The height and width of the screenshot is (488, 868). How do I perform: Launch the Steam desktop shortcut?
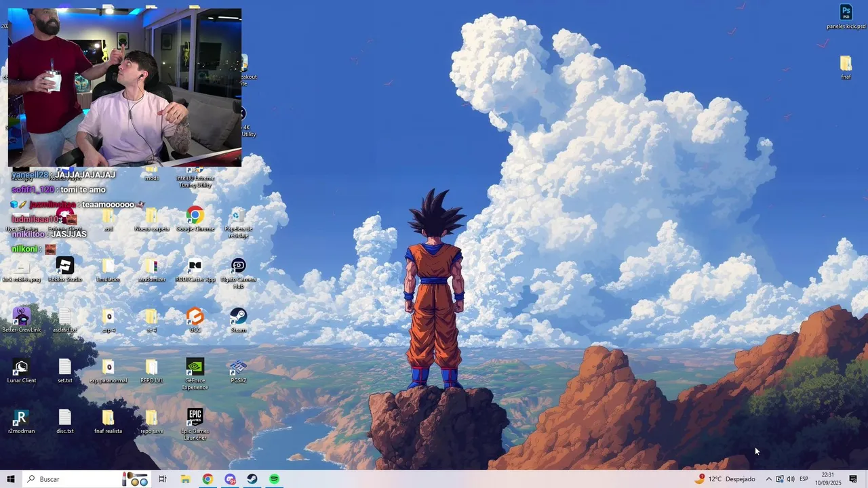(x=238, y=320)
